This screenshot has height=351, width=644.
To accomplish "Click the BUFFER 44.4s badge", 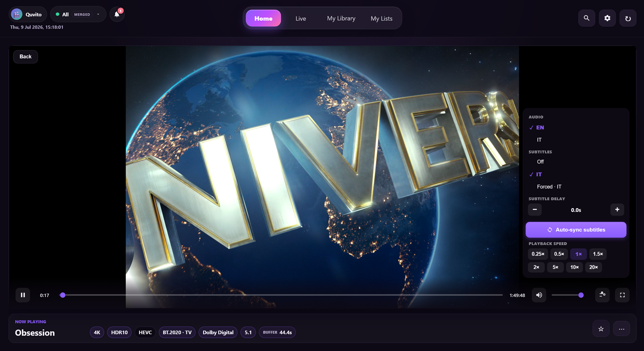I will click(277, 332).
